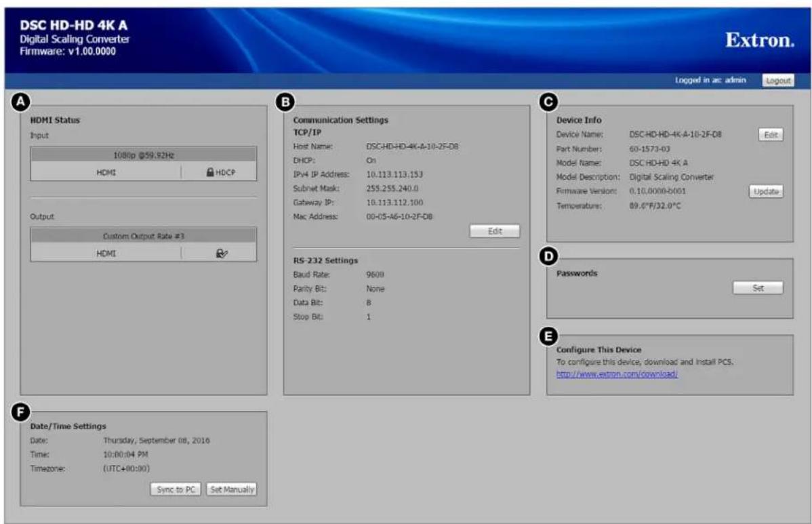Viewport: 812px width, 524px height.
Task: Click the RS-232 Settings heading
Action: 326,260
